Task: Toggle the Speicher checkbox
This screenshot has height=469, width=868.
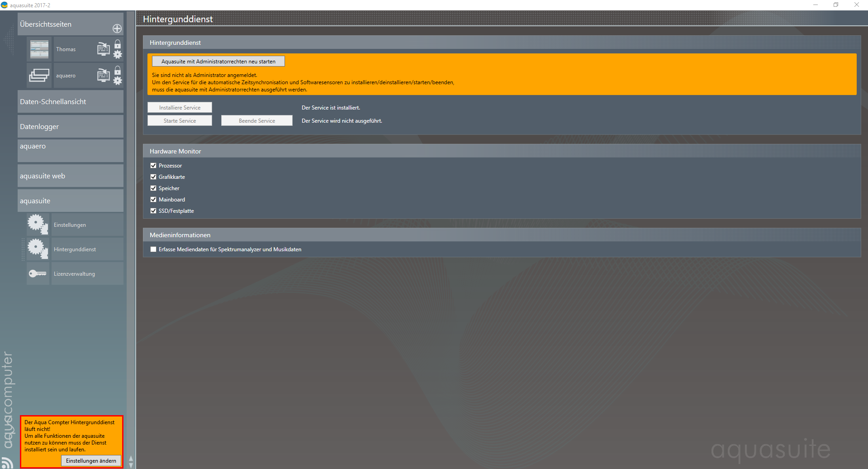Action: click(153, 188)
